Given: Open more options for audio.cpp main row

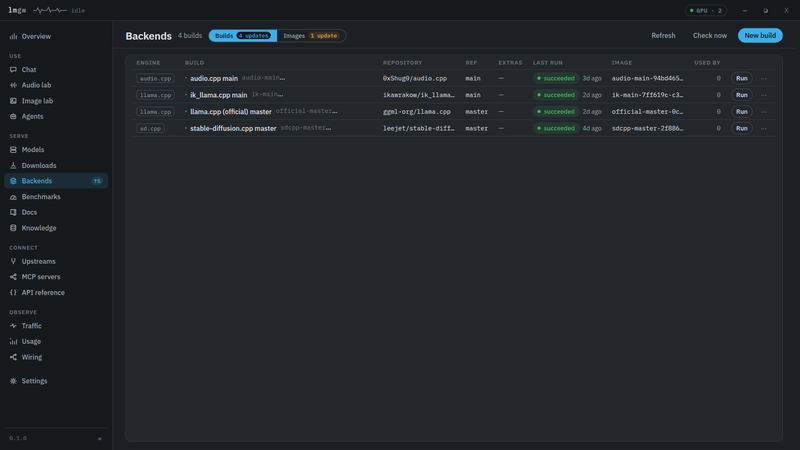Looking at the screenshot, I should [764, 79].
